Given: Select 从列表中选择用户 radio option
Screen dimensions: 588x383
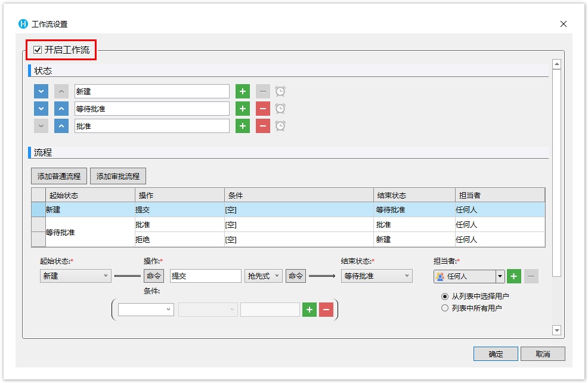Looking at the screenshot, I should tap(444, 296).
